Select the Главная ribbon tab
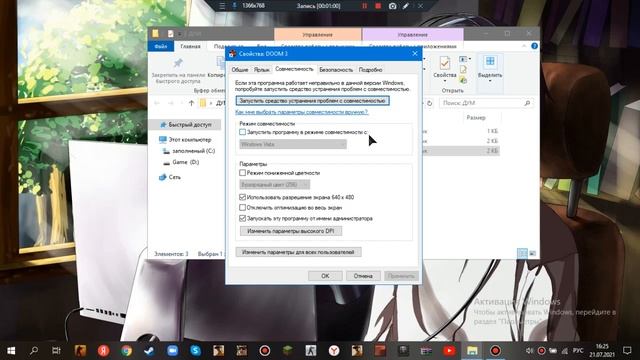This screenshot has width=640, height=360. [190, 47]
